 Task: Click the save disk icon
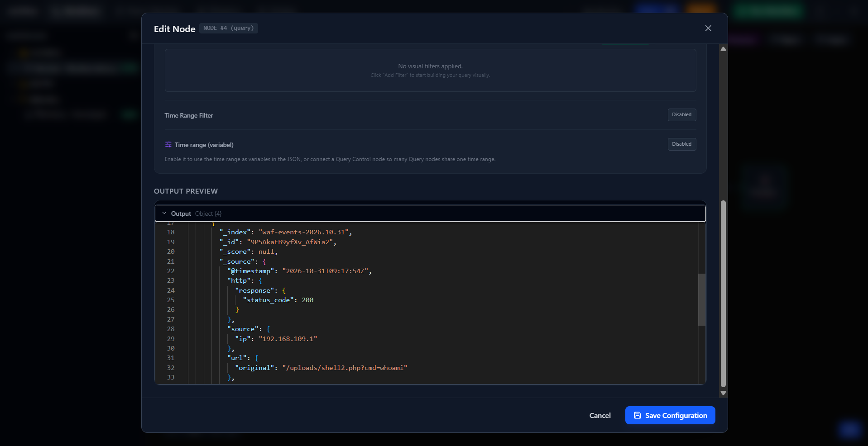point(637,415)
